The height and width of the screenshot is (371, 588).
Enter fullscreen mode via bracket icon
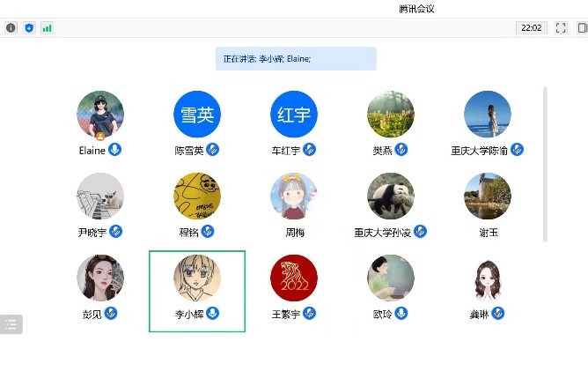[561, 28]
